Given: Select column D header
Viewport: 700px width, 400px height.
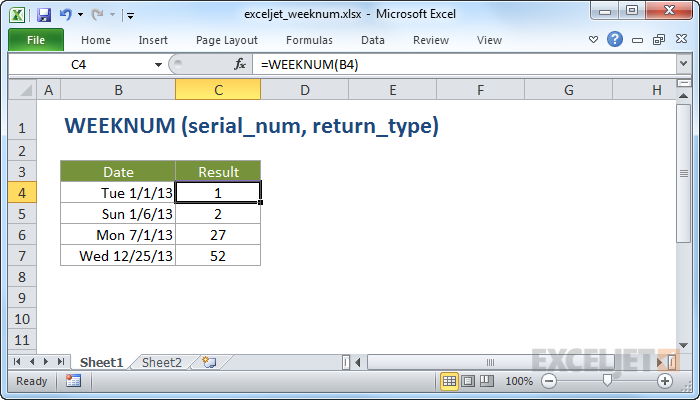Looking at the screenshot, I should click(x=305, y=90).
